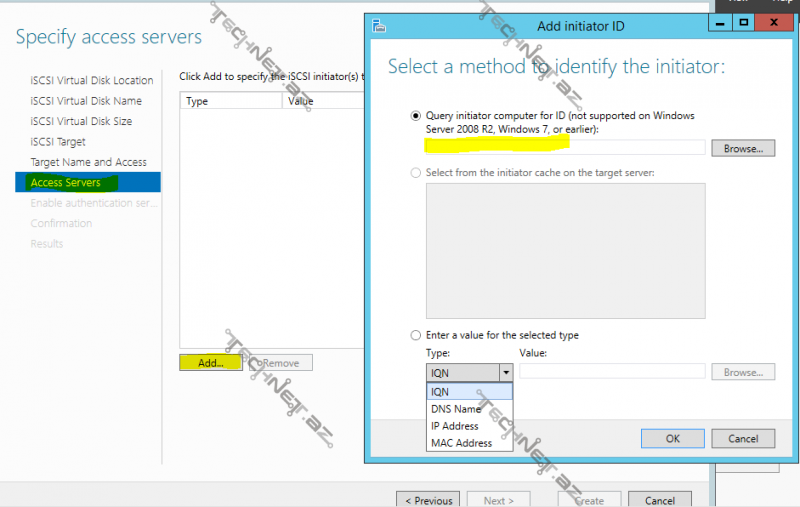The image size is (800, 507).
Task: Choose DNS Name from the Type list
Action: (x=455, y=409)
